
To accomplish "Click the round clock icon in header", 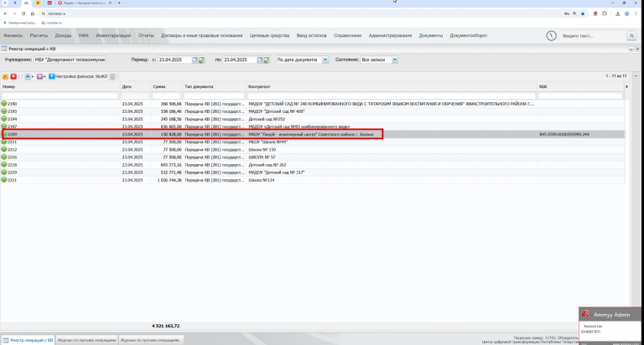I will 551,36.
